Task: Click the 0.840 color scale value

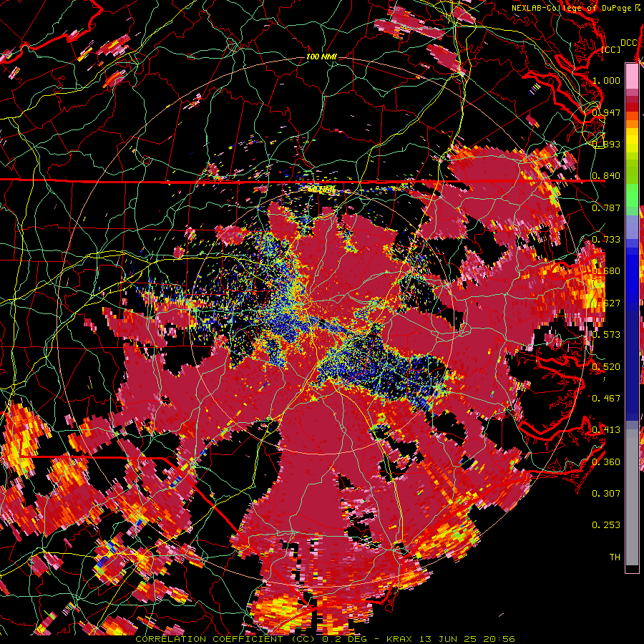Action: pyautogui.click(x=606, y=175)
